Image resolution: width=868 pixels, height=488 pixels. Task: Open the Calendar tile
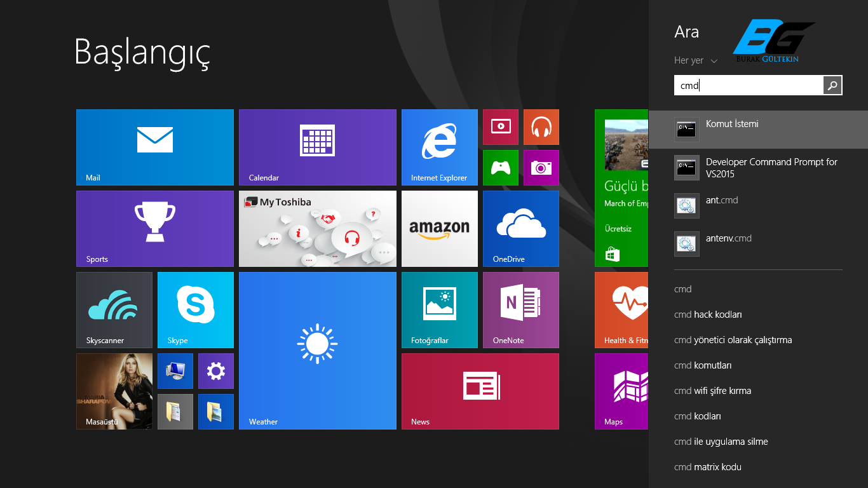click(318, 147)
